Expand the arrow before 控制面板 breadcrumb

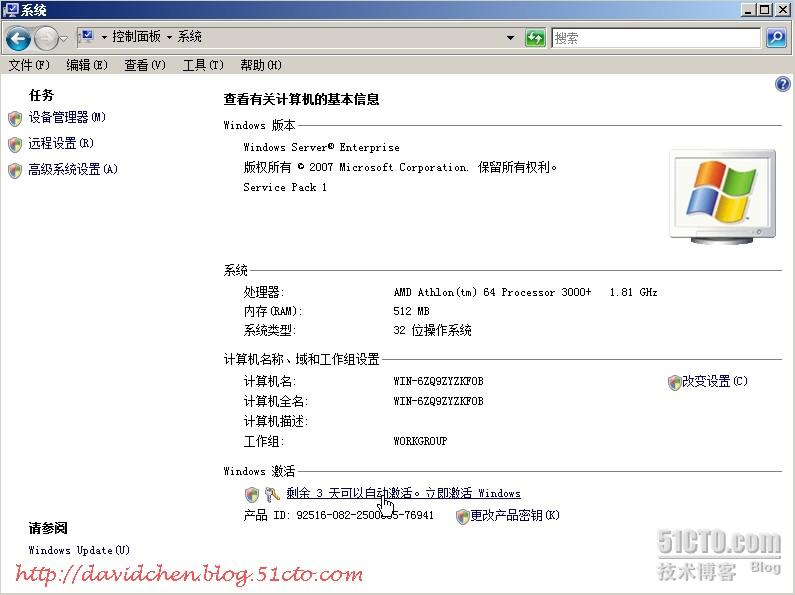pos(104,37)
